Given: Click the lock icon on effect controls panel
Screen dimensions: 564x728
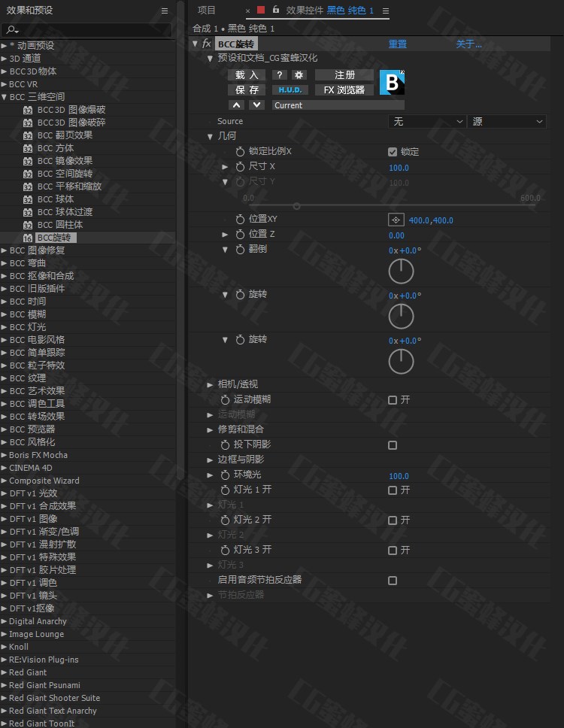Looking at the screenshot, I should [x=276, y=9].
